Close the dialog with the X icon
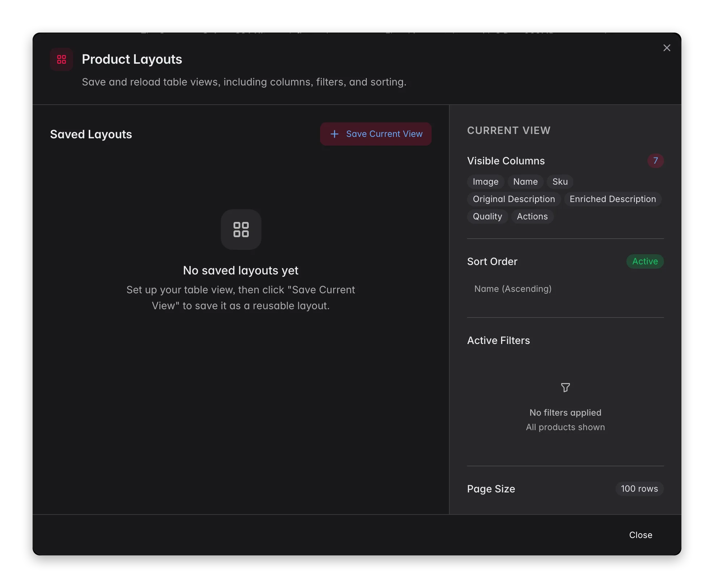 [667, 48]
